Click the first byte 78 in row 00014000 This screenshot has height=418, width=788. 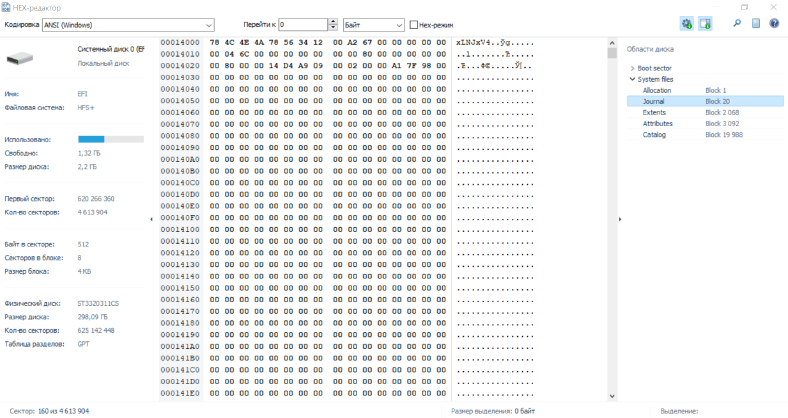click(x=215, y=42)
